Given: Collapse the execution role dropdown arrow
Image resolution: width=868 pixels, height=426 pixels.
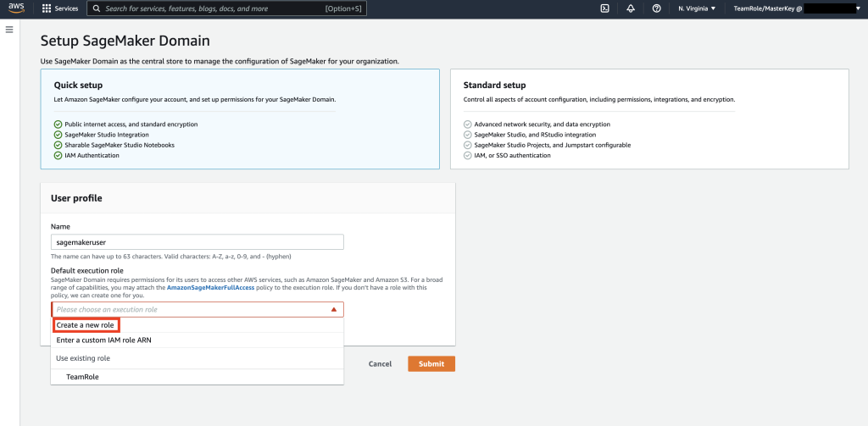Looking at the screenshot, I should [x=334, y=310].
